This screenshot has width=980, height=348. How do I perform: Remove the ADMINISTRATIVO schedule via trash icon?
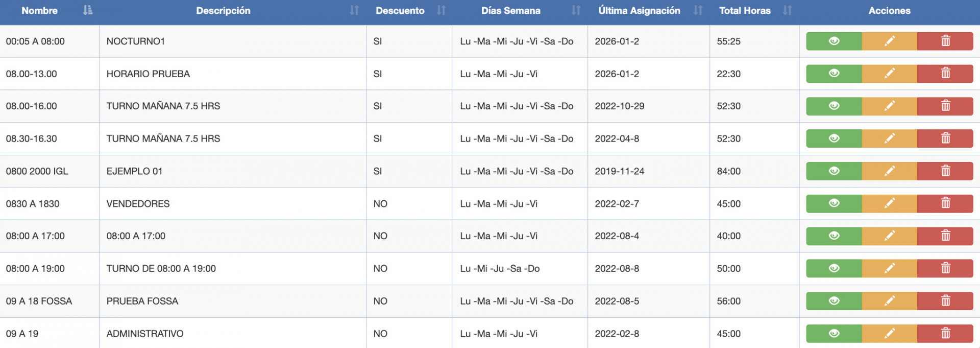(x=945, y=334)
